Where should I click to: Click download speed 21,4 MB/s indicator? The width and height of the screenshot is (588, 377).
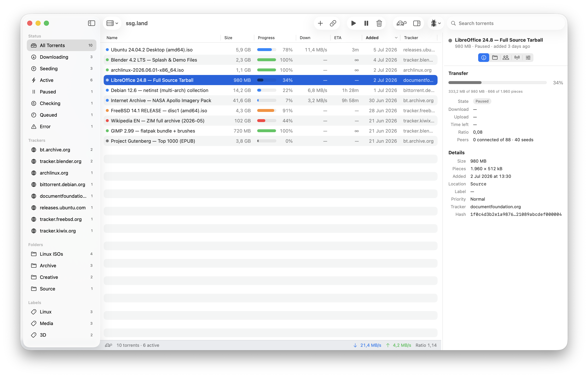[367, 345]
